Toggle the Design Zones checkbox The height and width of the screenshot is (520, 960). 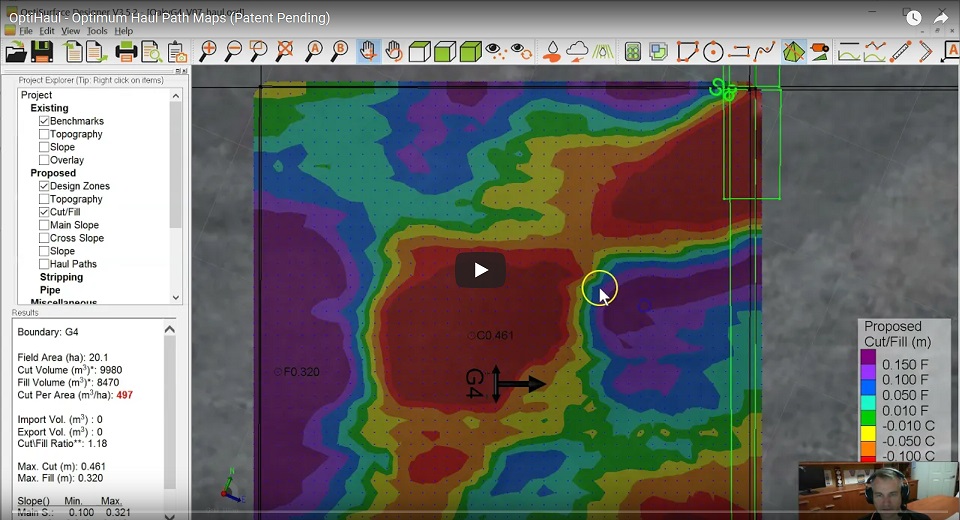coord(44,186)
